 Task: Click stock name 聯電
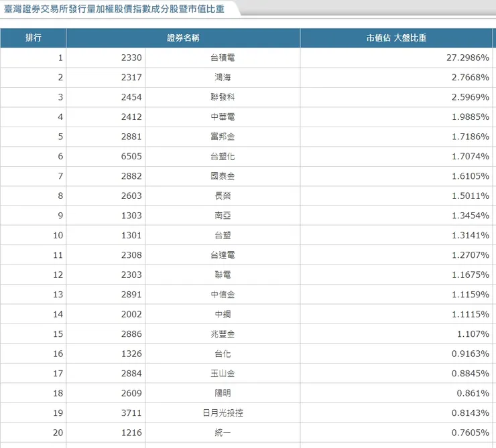pos(223,275)
